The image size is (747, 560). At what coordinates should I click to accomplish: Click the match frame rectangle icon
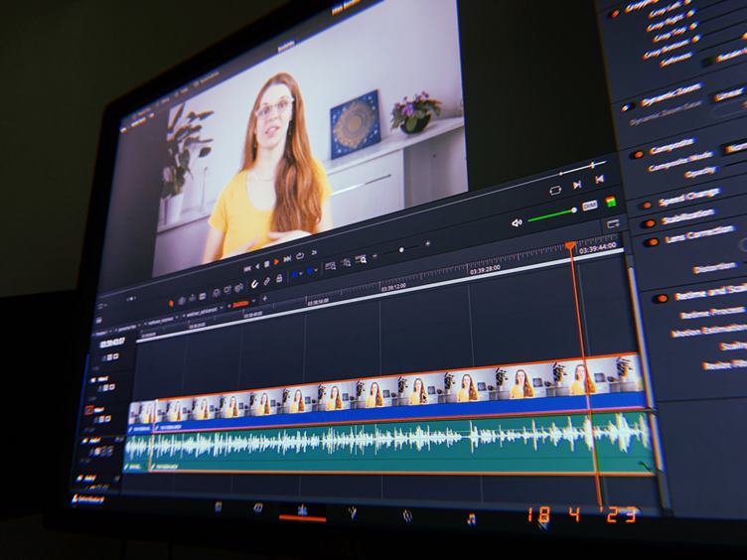[555, 191]
